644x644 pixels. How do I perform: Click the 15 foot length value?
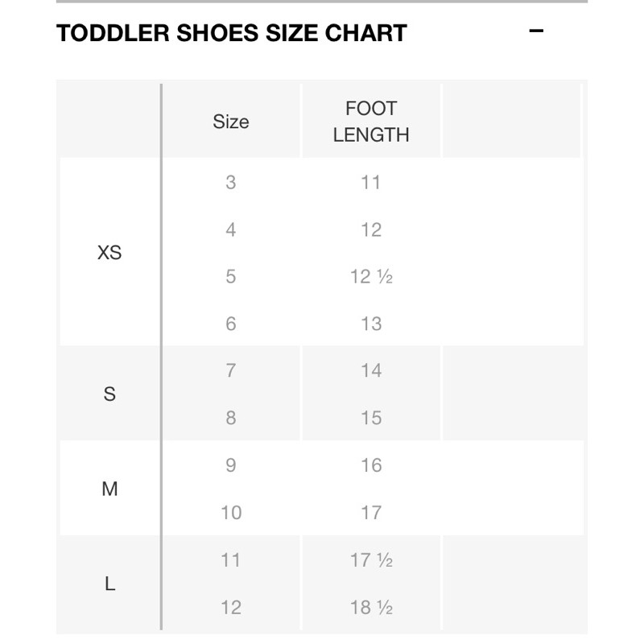tap(371, 419)
